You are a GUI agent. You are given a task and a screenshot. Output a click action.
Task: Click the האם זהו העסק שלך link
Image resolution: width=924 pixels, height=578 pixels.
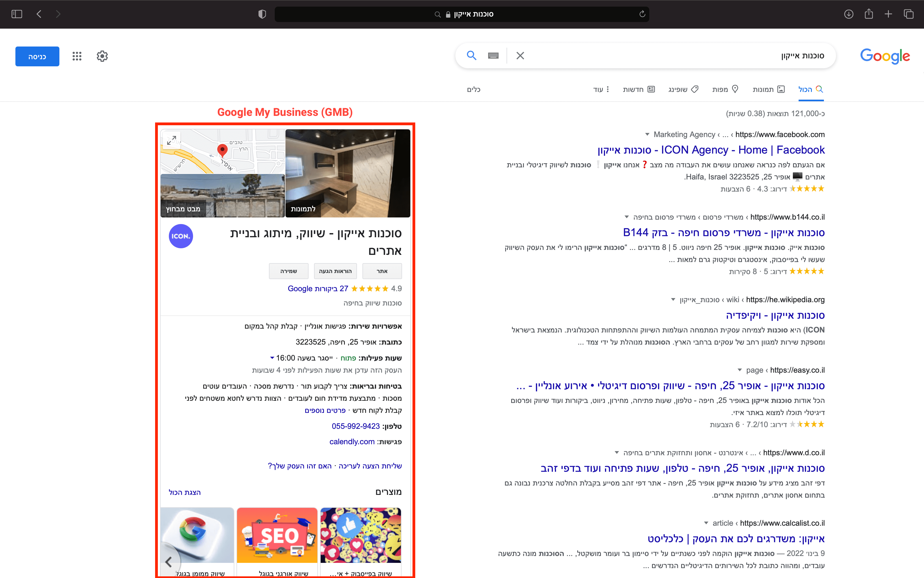(300, 466)
